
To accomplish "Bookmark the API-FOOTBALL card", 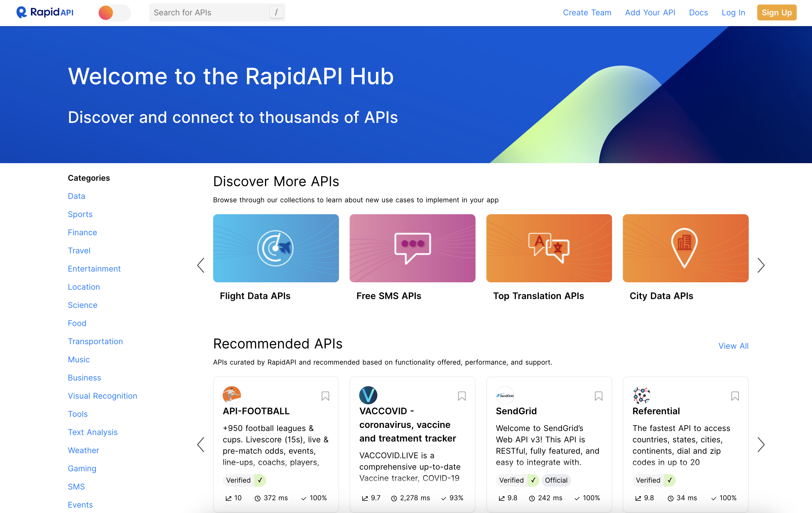I will click(x=325, y=396).
